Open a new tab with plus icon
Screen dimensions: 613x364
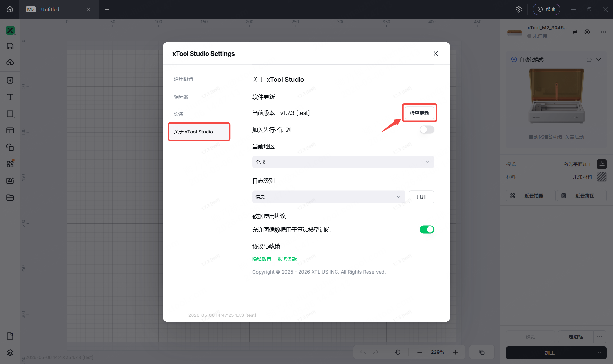tap(107, 9)
